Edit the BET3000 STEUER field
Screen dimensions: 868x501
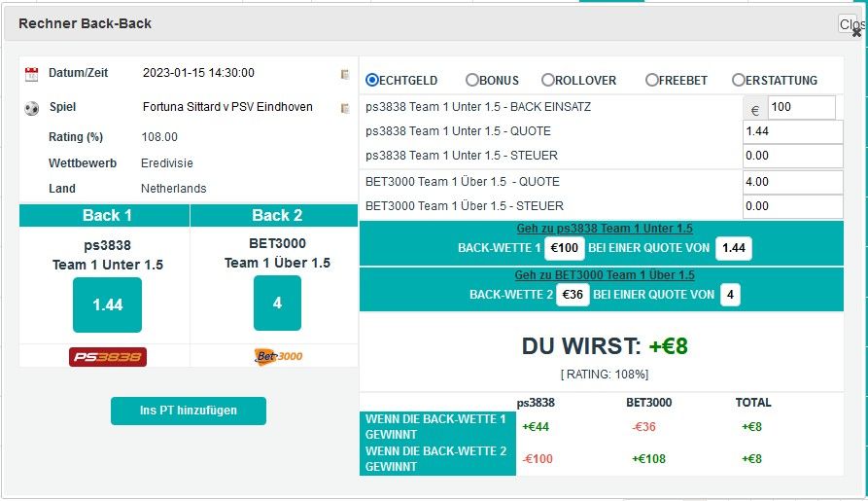pos(793,206)
